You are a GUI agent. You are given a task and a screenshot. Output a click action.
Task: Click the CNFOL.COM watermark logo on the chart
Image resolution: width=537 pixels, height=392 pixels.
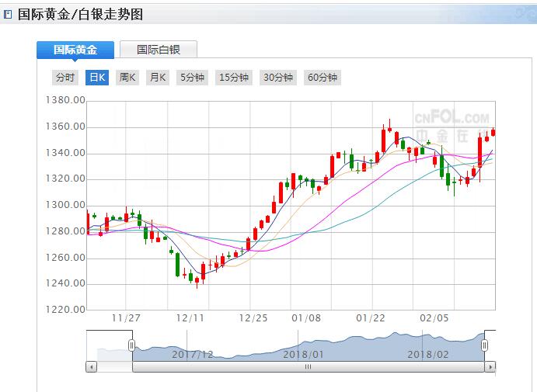[x=452, y=119]
